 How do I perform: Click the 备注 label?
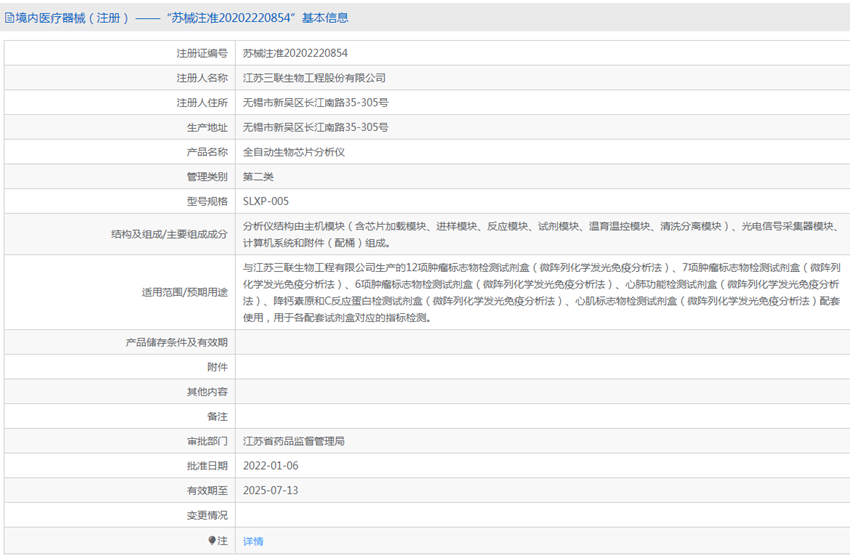[x=217, y=416]
